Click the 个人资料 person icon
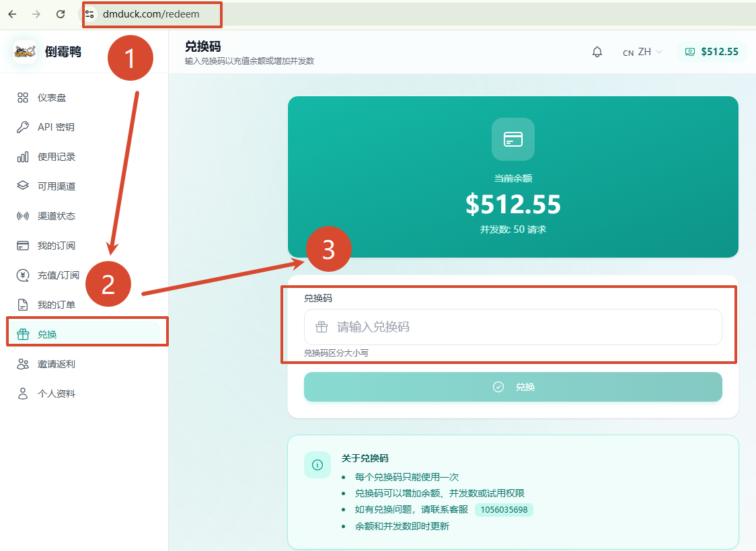The height and width of the screenshot is (551, 756). (23, 394)
